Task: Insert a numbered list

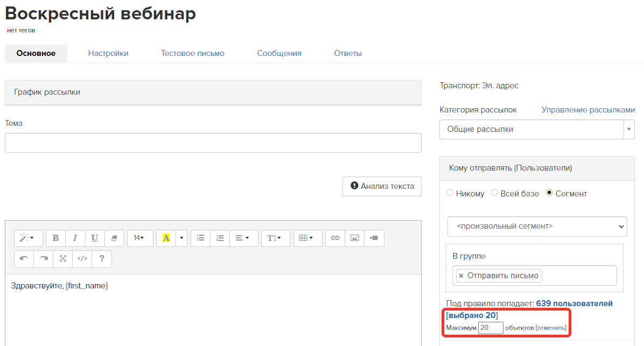Action: [x=220, y=238]
